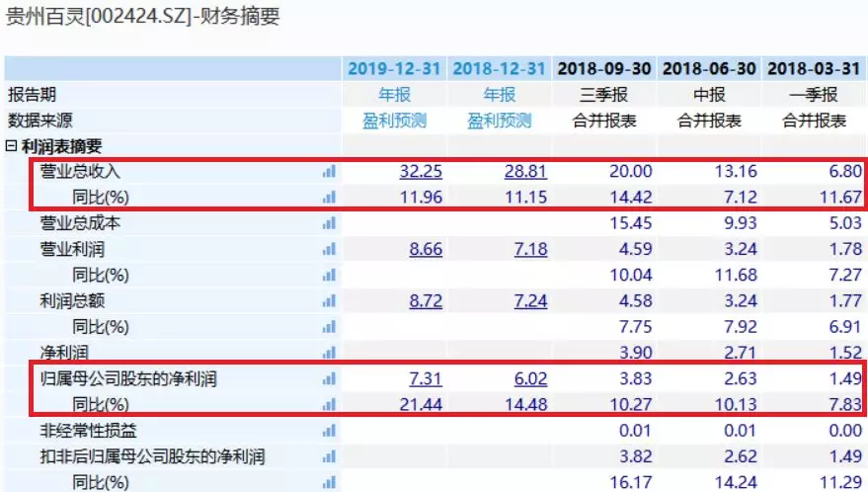Open forecast net profit link 6.02

pos(531,379)
